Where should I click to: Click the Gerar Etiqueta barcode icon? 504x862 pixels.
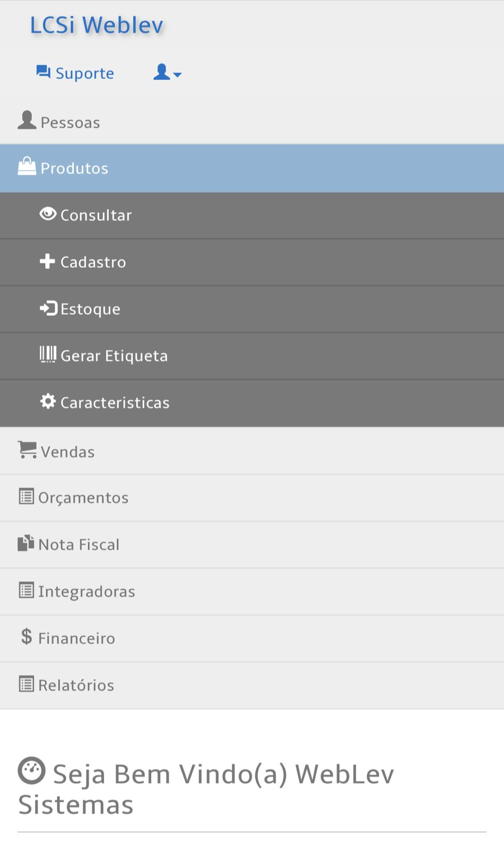click(x=48, y=354)
